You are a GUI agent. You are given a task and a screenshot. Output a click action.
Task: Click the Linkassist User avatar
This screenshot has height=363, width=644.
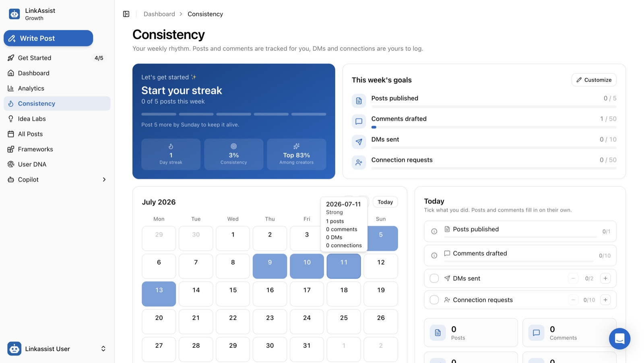coord(14,348)
